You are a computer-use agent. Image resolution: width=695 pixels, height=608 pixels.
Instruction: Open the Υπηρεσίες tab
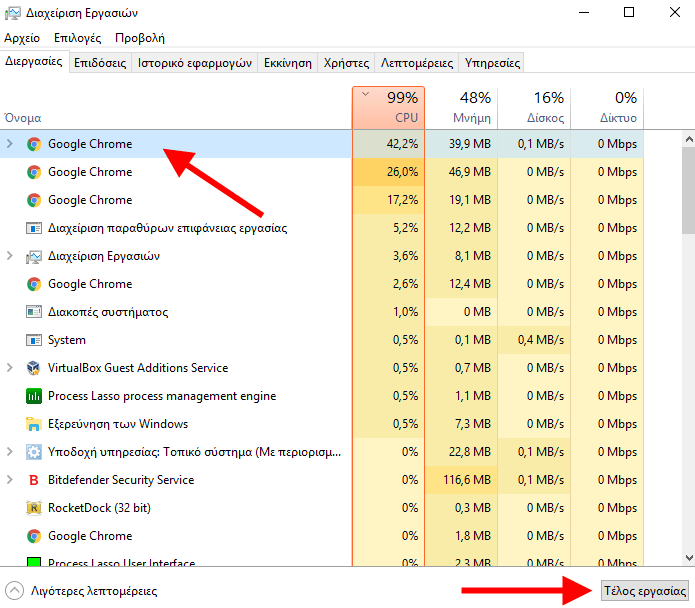tap(492, 63)
